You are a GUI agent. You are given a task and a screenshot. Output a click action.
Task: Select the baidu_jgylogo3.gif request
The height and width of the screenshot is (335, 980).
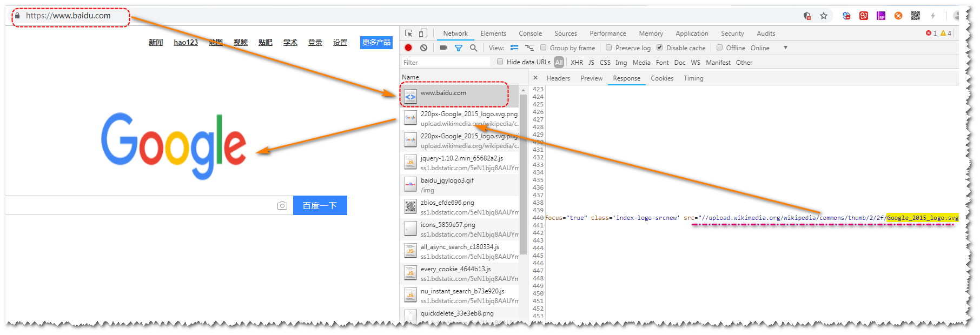tap(460, 185)
